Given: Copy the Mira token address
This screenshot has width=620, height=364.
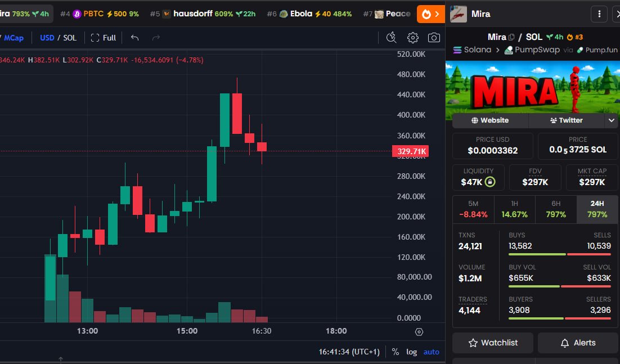Looking at the screenshot, I should coord(511,37).
